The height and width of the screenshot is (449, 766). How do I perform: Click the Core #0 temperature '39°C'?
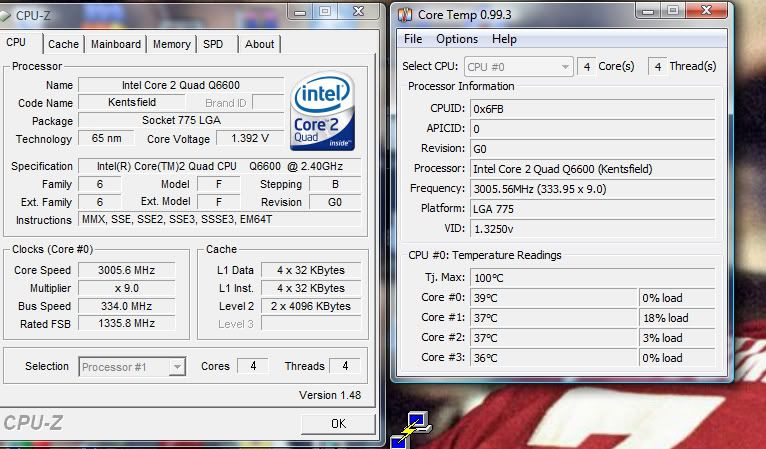554,298
